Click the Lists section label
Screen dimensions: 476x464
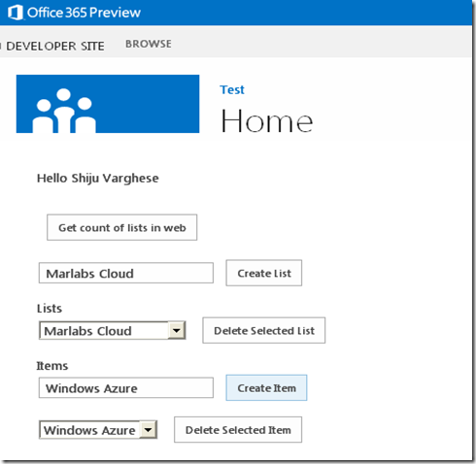point(50,309)
